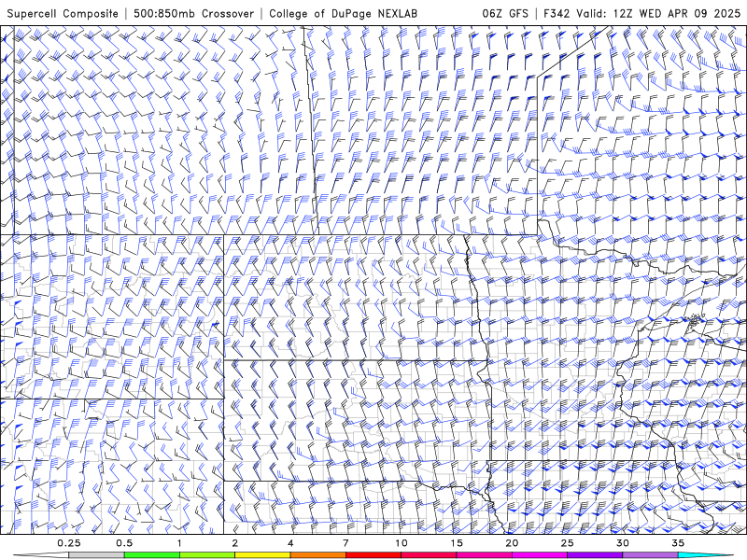Screen dimensions: 747x560
Task: Click the "35" legend value
Action: (x=678, y=543)
